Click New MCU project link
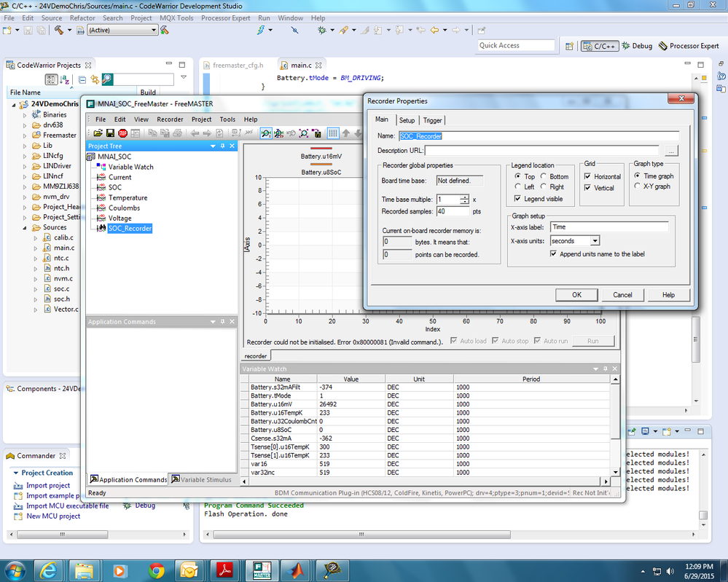The width and height of the screenshot is (728, 582). click(53, 516)
